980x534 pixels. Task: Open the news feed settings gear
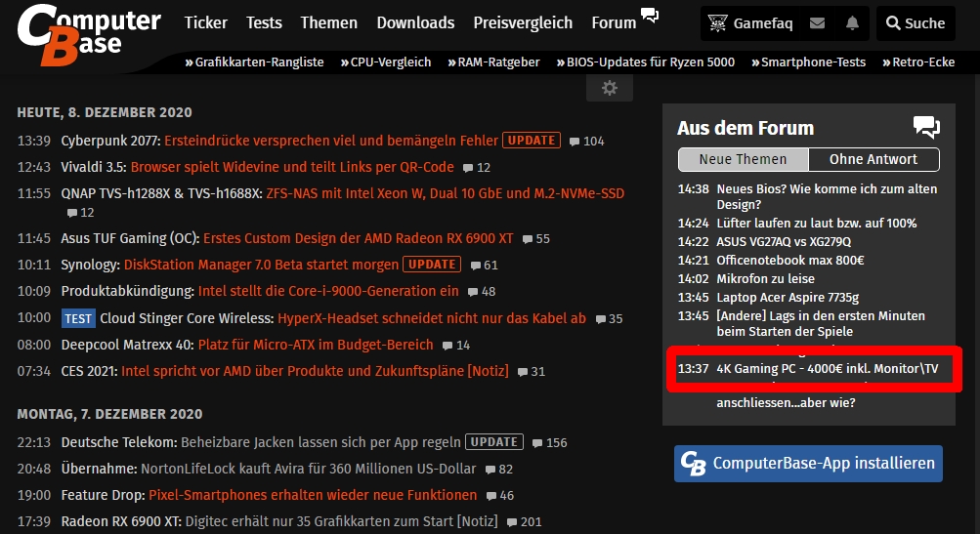tap(610, 88)
